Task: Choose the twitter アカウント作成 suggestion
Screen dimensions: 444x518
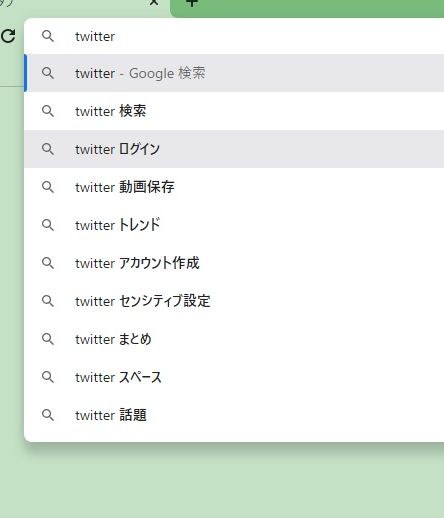Action: [234, 263]
